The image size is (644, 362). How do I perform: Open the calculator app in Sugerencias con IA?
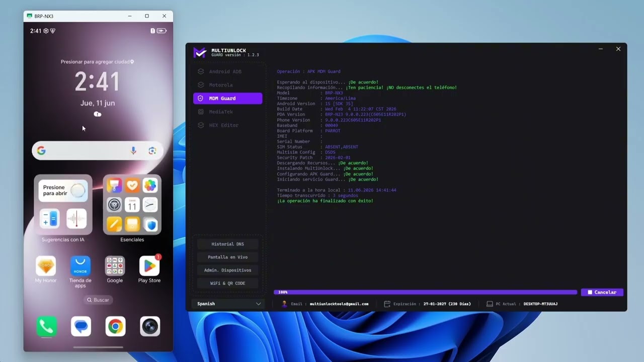tap(49, 219)
